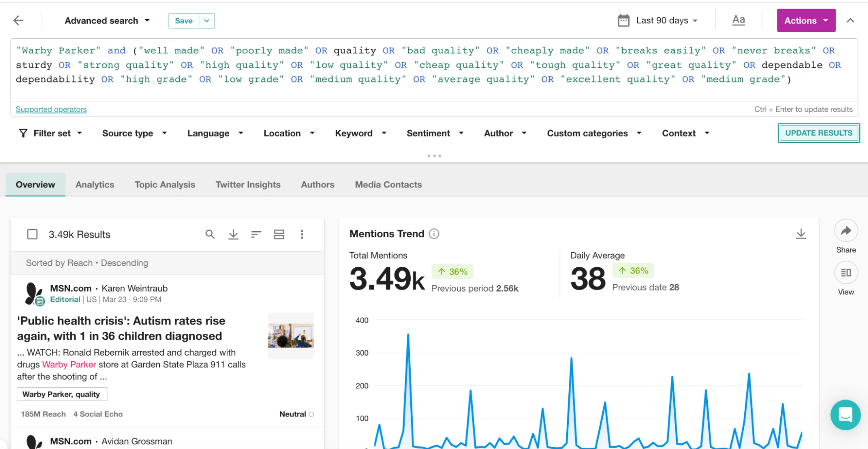Open the sort order icon in results
The height and width of the screenshot is (449, 868).
click(x=256, y=235)
